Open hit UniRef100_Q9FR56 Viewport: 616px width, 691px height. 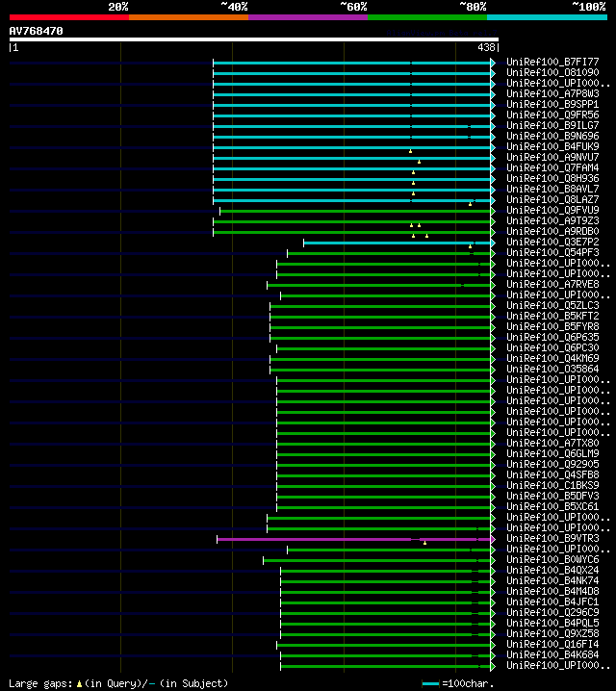552,115
